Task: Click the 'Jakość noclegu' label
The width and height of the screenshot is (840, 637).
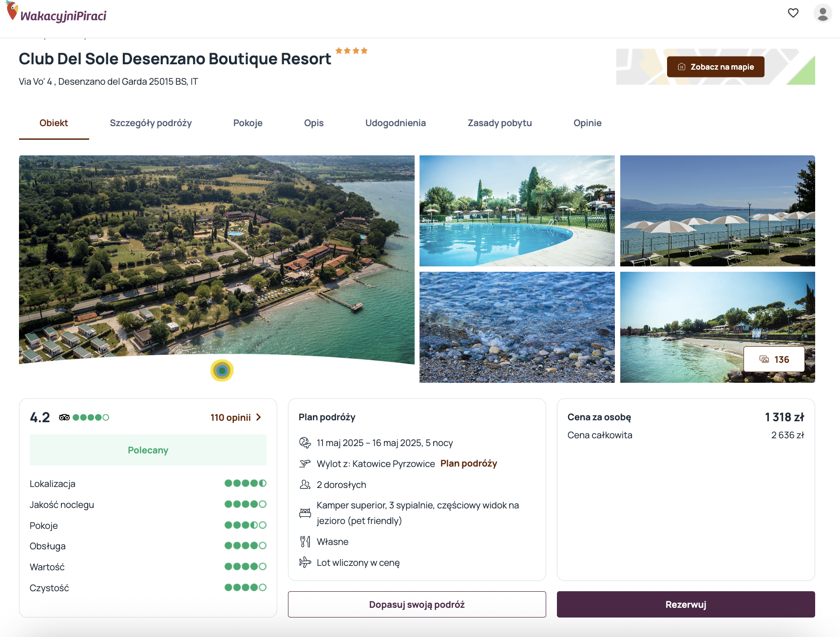Action: tap(62, 505)
